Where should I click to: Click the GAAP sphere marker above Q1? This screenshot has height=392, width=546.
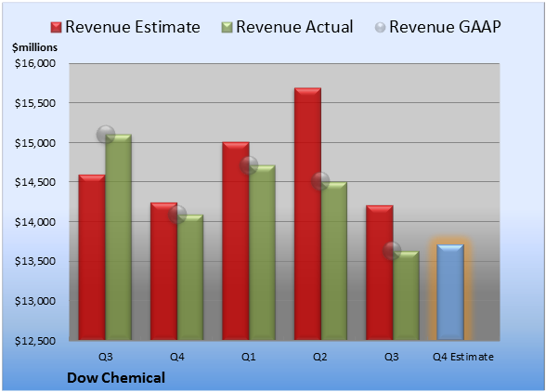[249, 164]
